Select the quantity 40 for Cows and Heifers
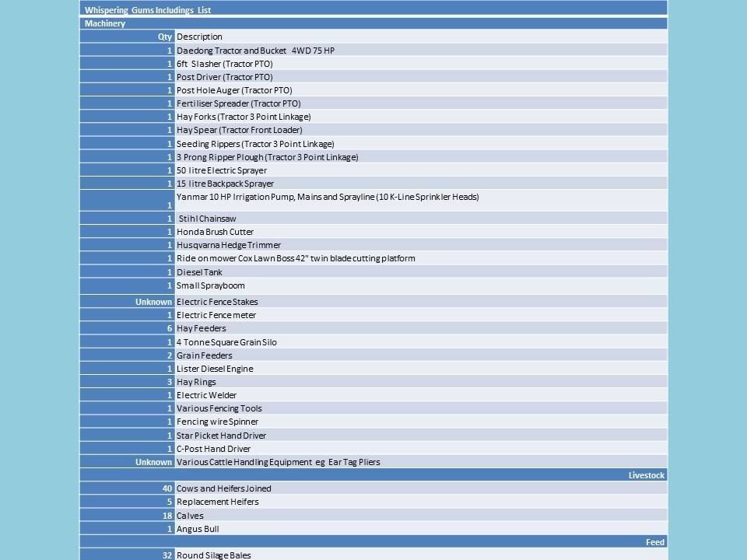The image size is (747, 560). click(167, 488)
